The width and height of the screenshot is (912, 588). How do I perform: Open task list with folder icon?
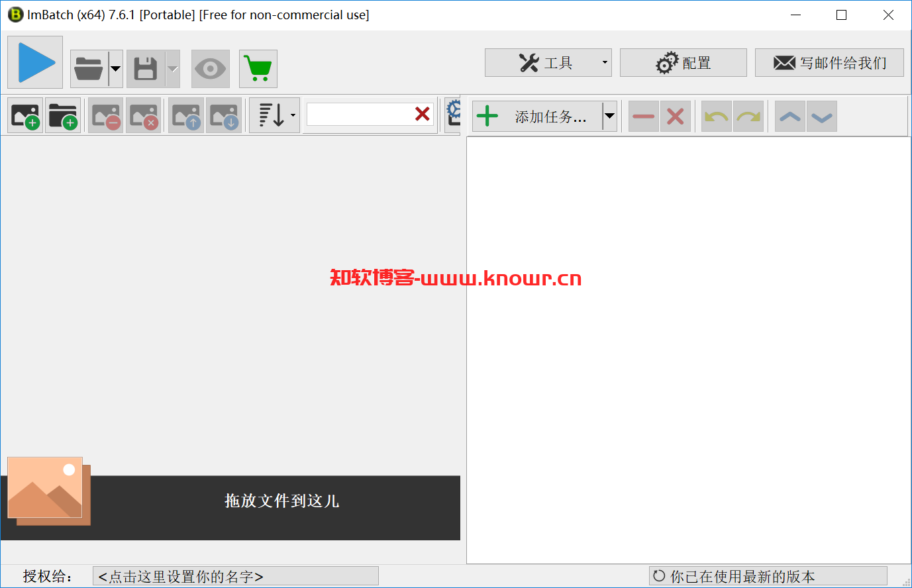click(x=89, y=69)
